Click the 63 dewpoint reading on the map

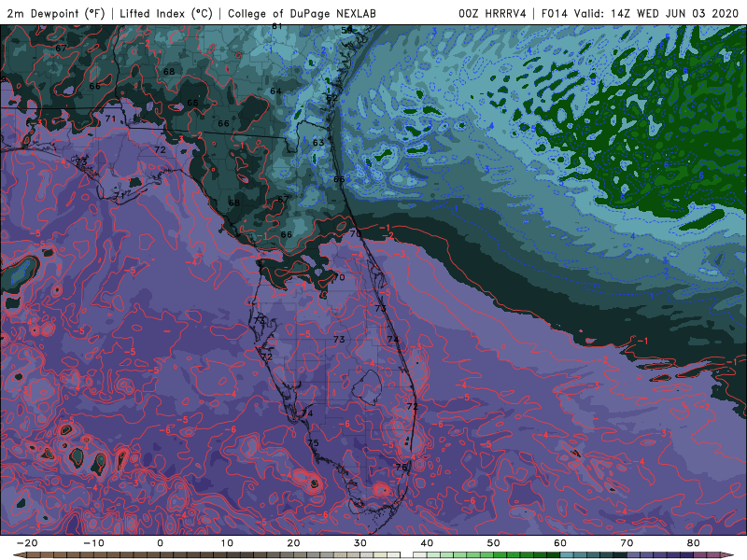318,143
